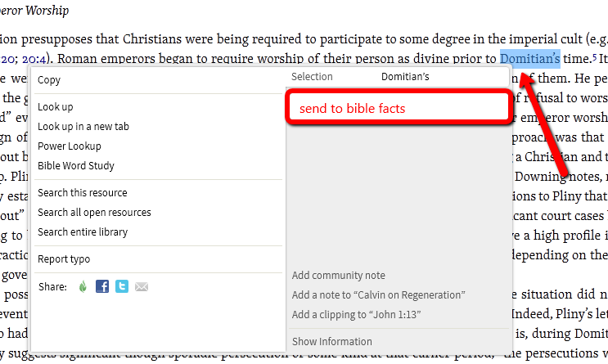
Task: Start a Bible Word Study
Action: coord(76,166)
